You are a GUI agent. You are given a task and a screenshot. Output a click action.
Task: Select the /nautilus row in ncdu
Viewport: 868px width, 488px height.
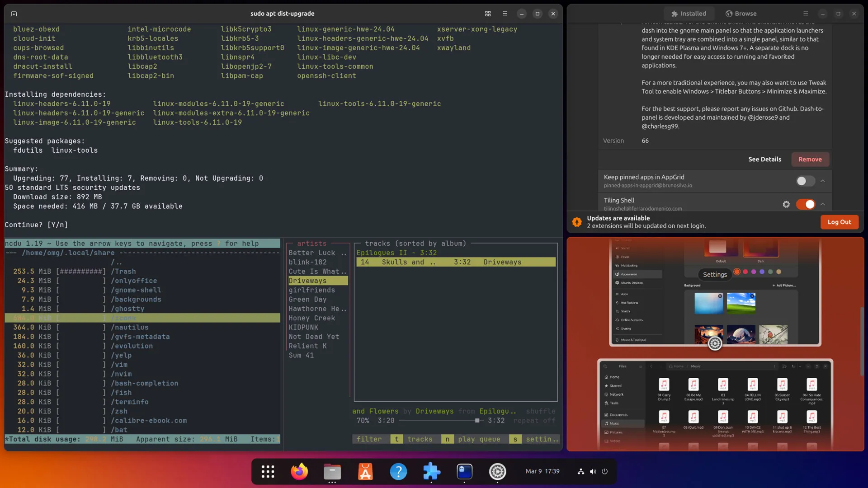(142, 327)
